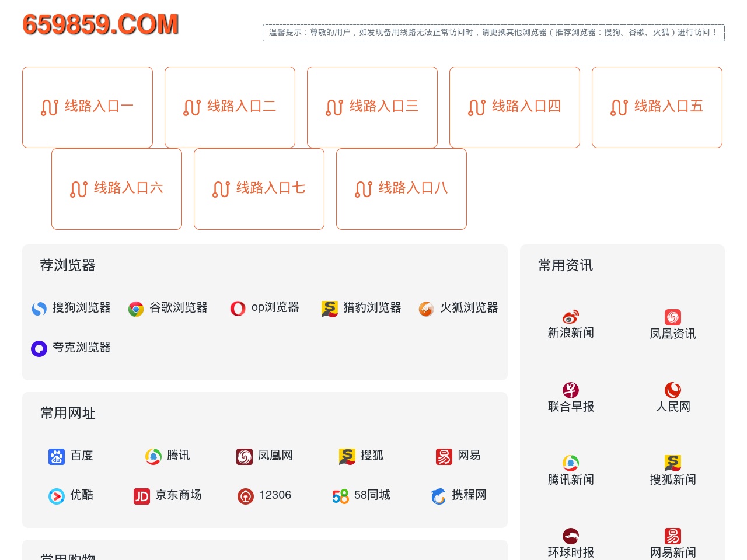Click the 659859.COM site logo
This screenshot has height=560, width=747.
pos(100,24)
